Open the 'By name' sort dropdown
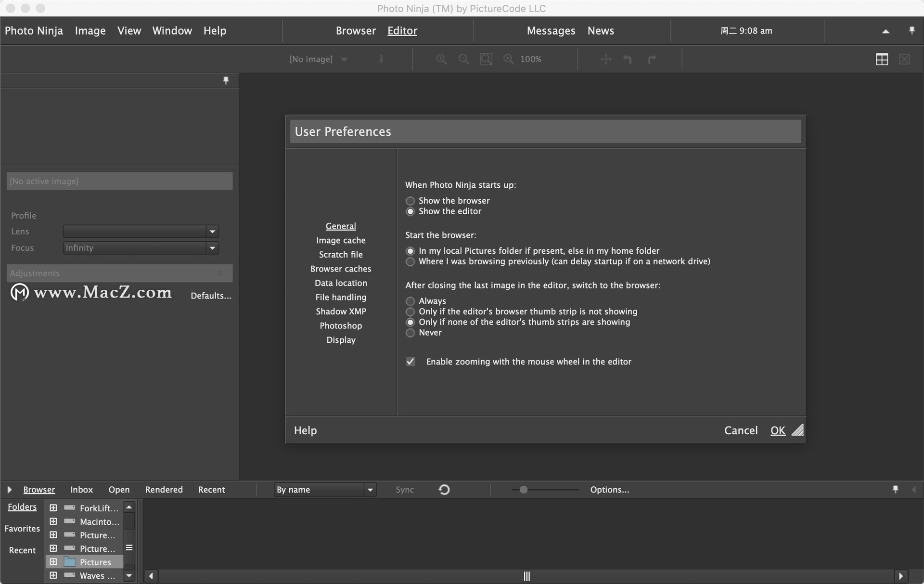The width and height of the screenshot is (924, 584). tap(370, 490)
